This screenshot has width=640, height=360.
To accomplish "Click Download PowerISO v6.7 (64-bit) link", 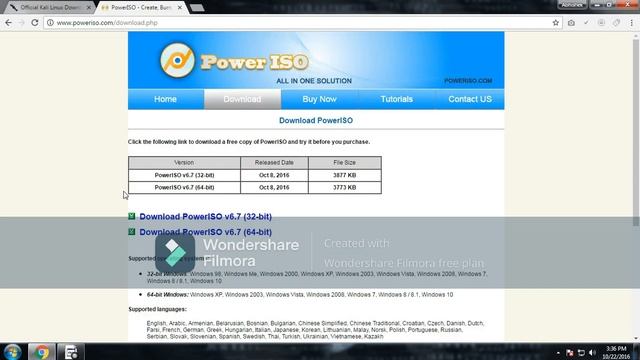I will click(x=205, y=232).
